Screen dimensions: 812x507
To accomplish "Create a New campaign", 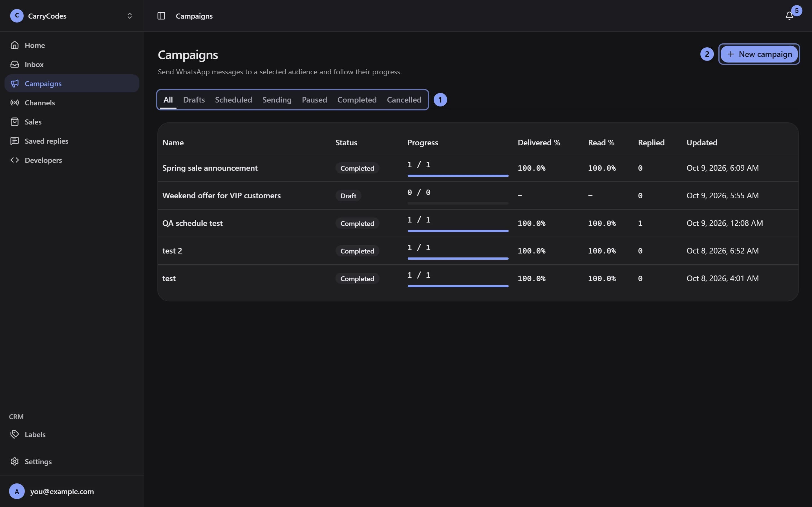I will [759, 54].
